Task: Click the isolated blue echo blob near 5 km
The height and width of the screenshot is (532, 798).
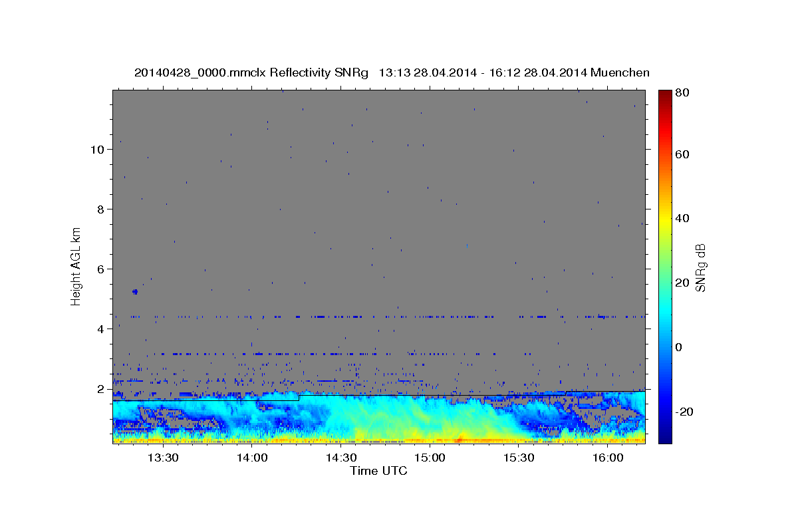Action: click(x=135, y=291)
